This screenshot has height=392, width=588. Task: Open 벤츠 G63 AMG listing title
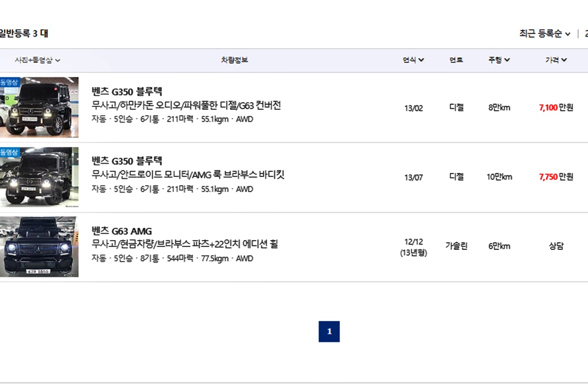pyautogui.click(x=122, y=231)
